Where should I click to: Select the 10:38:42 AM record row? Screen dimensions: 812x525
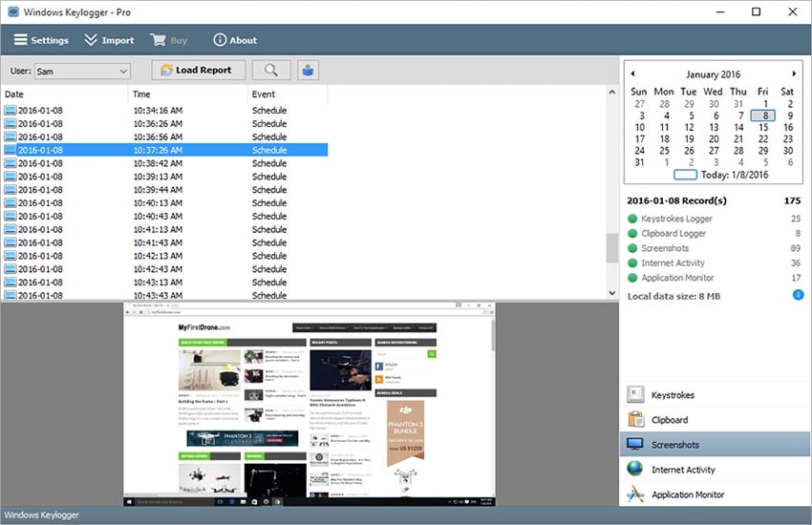click(x=164, y=163)
